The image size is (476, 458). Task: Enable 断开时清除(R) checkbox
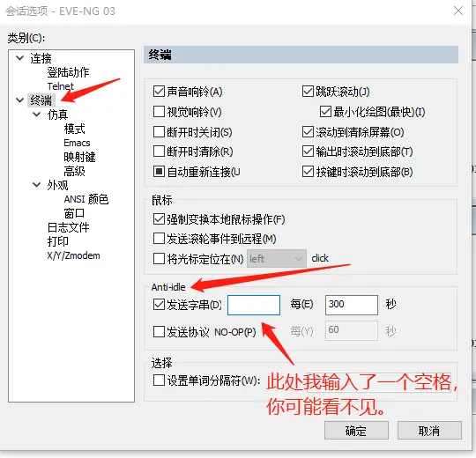(x=159, y=151)
